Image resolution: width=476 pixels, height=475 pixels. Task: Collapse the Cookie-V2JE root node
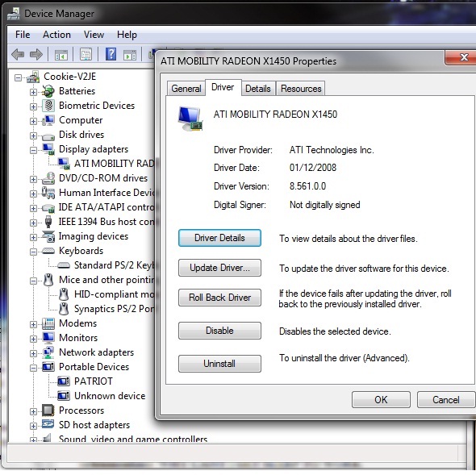click(x=19, y=77)
